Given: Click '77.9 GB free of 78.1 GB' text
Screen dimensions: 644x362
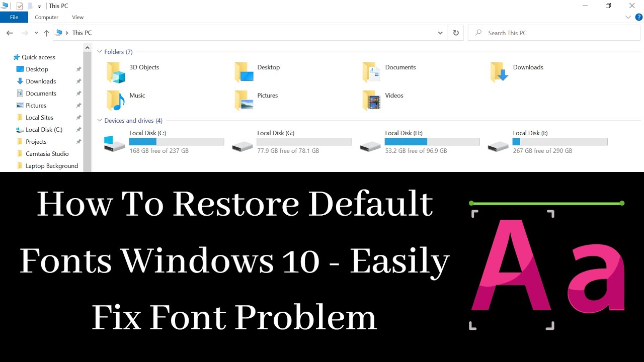Looking at the screenshot, I should pos(288,151).
